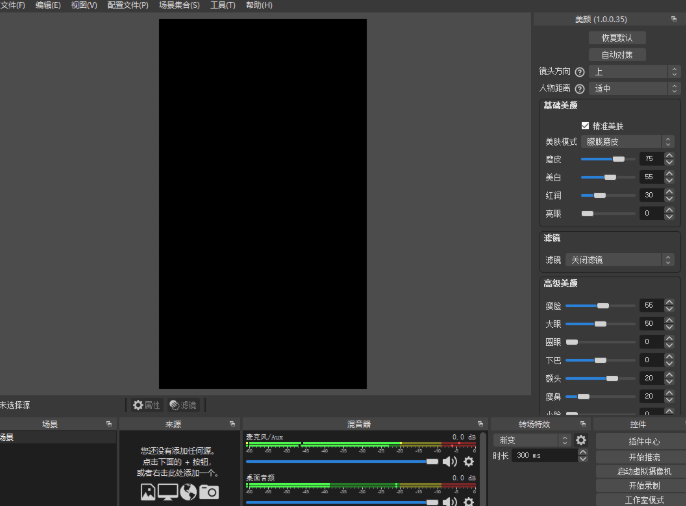Click the browser globe source icon
Viewport: 686px width, 506px height.
[188, 491]
